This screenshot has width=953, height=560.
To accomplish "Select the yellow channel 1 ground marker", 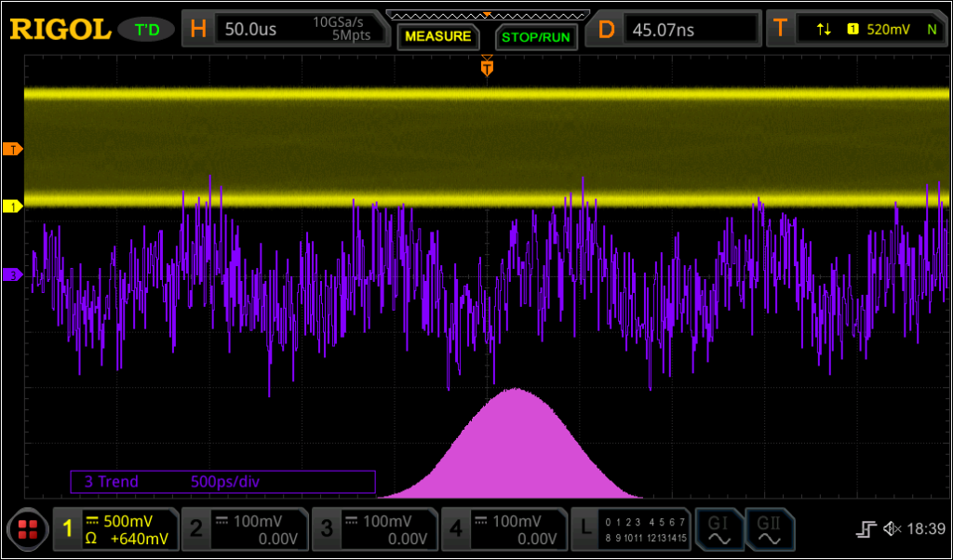I will [12, 206].
